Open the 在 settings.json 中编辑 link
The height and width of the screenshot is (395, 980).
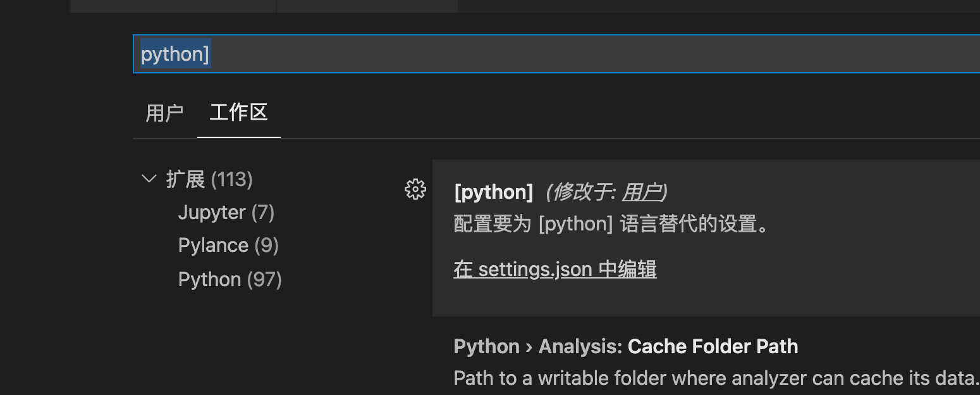(x=555, y=270)
